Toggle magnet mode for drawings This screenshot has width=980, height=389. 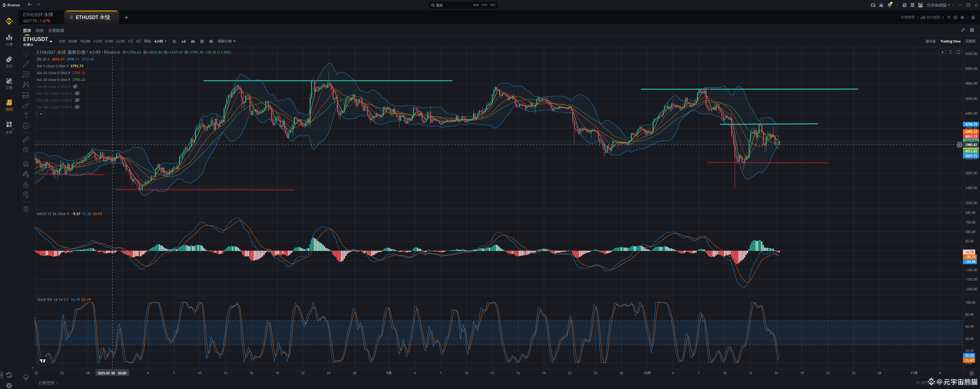26,164
